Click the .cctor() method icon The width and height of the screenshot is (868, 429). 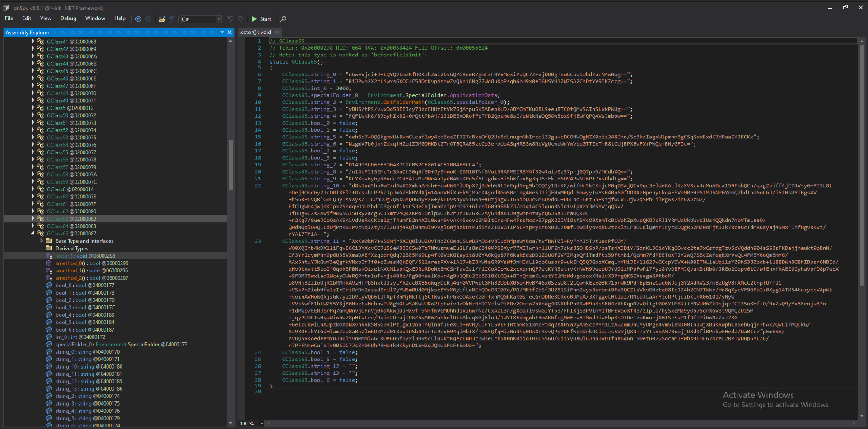tap(49, 256)
